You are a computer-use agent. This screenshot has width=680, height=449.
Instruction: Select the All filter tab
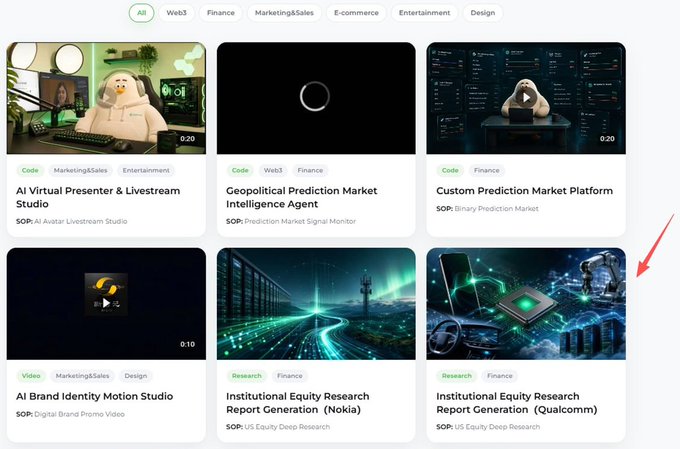[141, 13]
